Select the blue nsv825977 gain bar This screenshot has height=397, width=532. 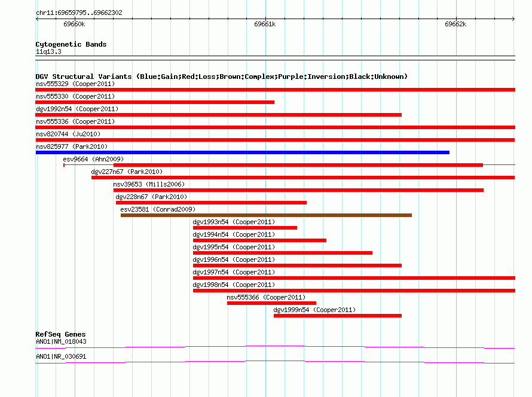(243, 152)
